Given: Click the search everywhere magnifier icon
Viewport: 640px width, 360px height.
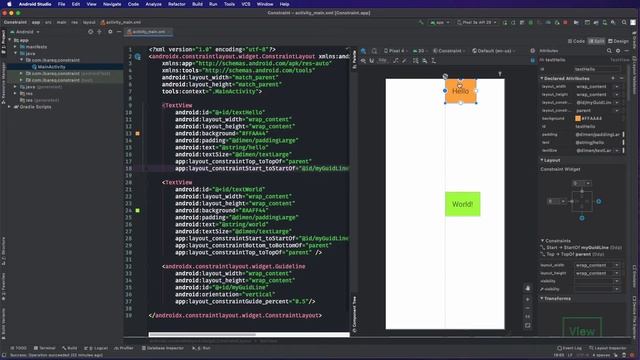Looking at the screenshot, I should [x=624, y=22].
